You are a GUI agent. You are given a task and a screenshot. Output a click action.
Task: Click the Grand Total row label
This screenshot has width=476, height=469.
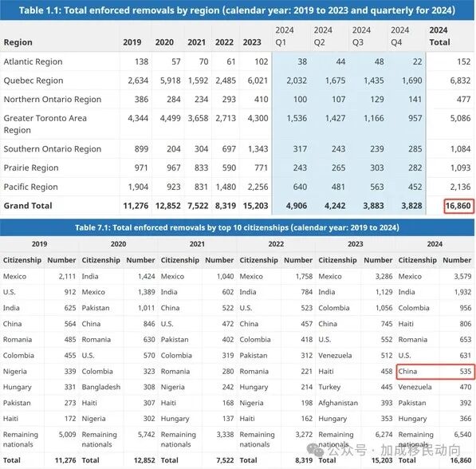28,206
